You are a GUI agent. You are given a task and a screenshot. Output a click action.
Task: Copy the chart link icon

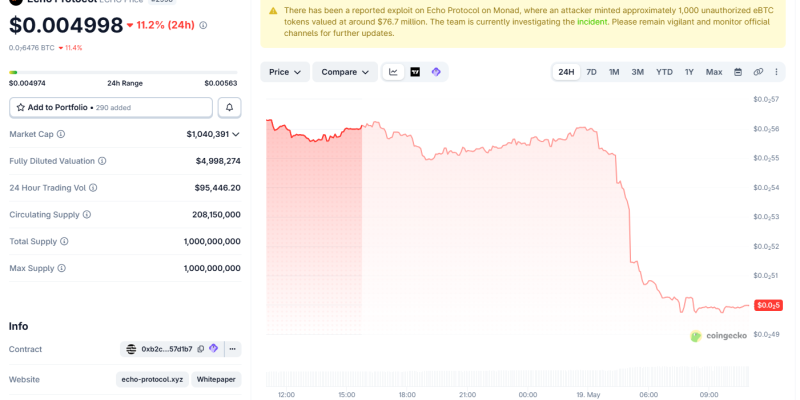point(758,72)
